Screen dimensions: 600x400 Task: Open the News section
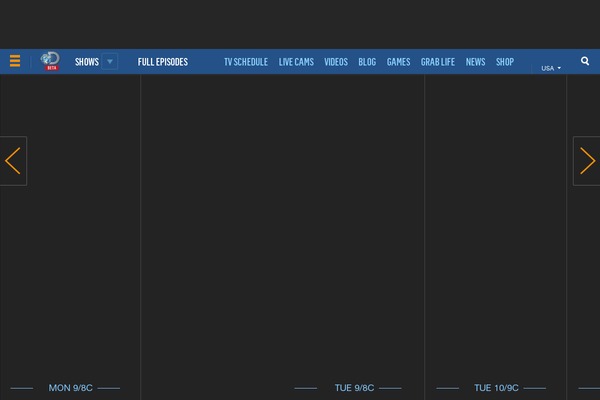[x=475, y=62]
